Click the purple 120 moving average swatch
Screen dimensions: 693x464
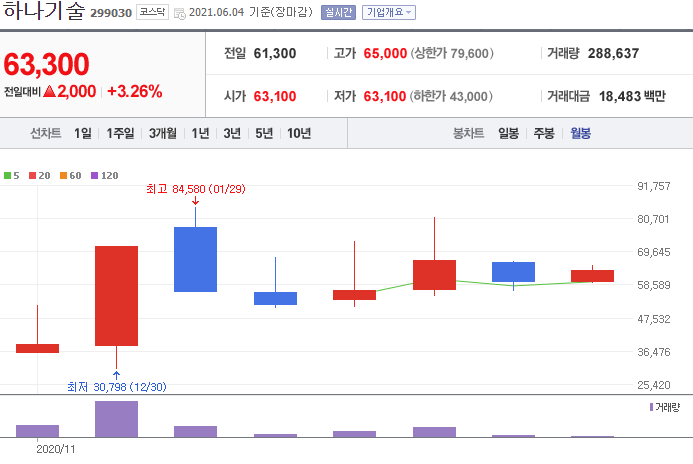pos(94,175)
